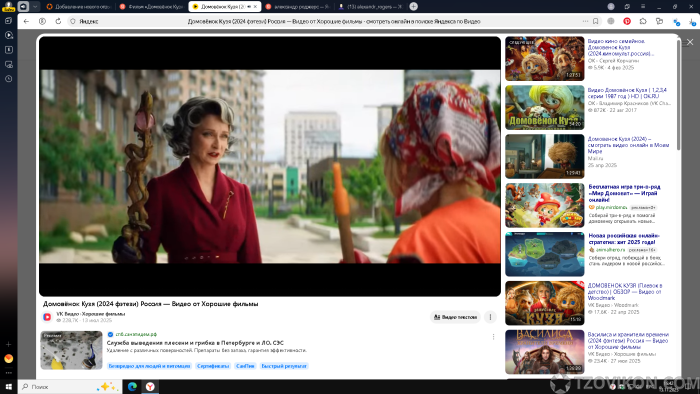Viewport: 700px width, 394px height.
Task: Switch to the александр роджерс tab
Action: [x=297, y=7]
